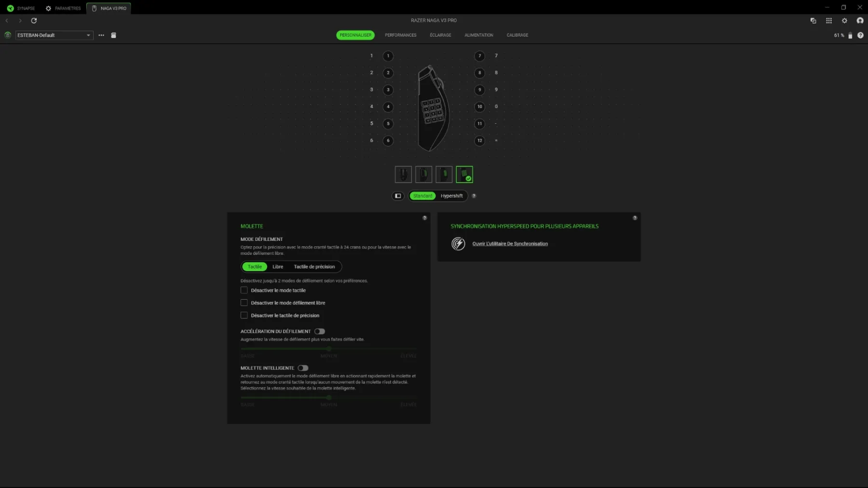The height and width of the screenshot is (488, 868).
Task: Select side button 12 circle
Action: [x=479, y=141]
